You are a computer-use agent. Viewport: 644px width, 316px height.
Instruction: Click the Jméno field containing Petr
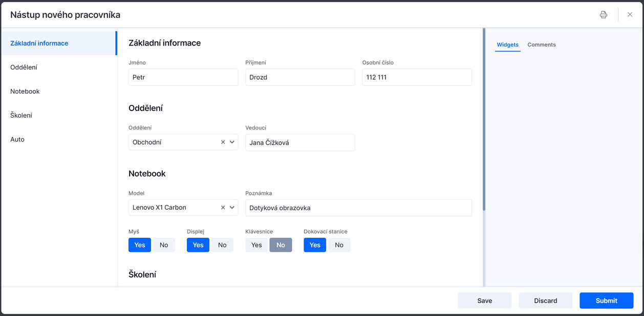(183, 77)
